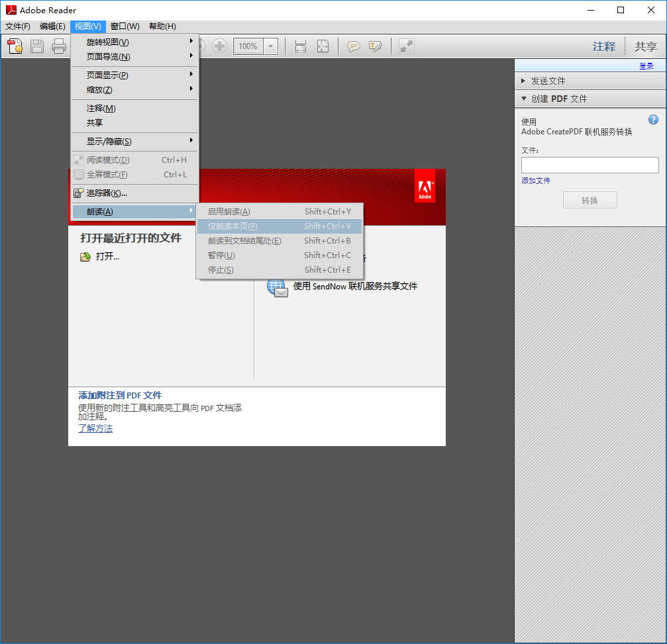Choose 启用朗读(A) in submenu

(x=280, y=211)
